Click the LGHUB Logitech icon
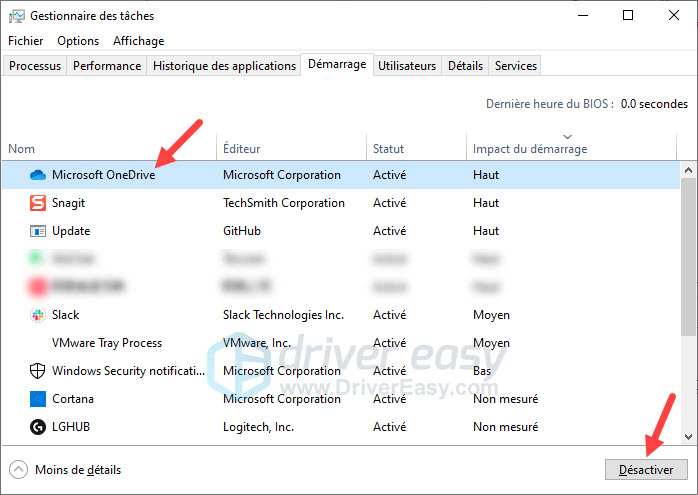698x495 pixels. tap(38, 427)
